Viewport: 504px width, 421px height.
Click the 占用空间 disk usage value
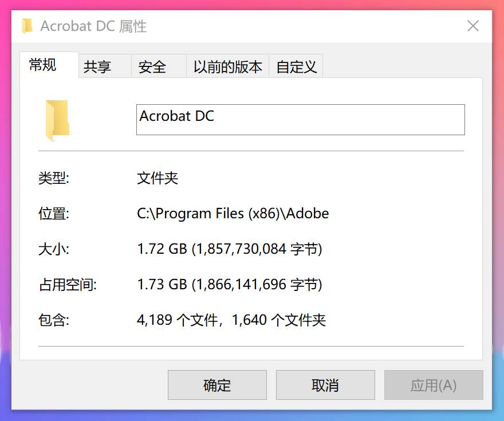click(x=229, y=284)
